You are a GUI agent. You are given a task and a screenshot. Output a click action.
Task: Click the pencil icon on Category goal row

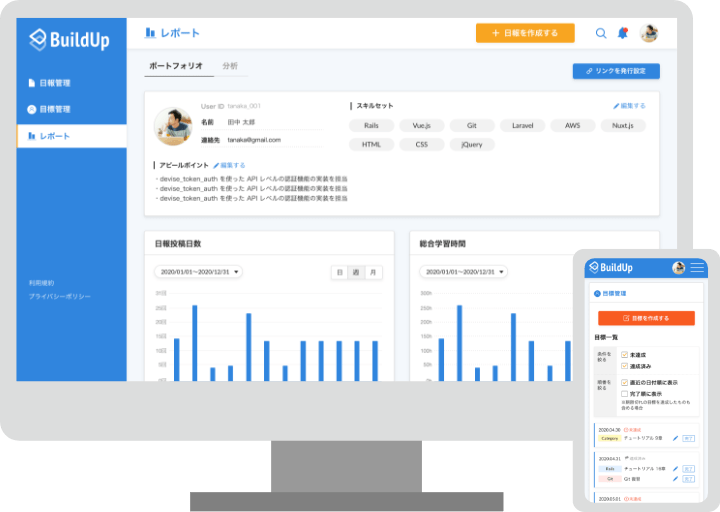[x=676, y=438]
